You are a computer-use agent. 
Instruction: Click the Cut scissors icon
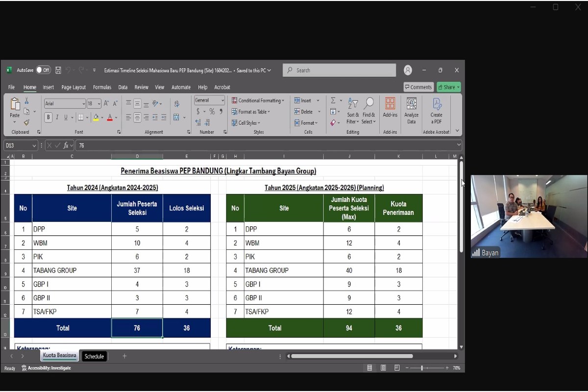(x=26, y=101)
